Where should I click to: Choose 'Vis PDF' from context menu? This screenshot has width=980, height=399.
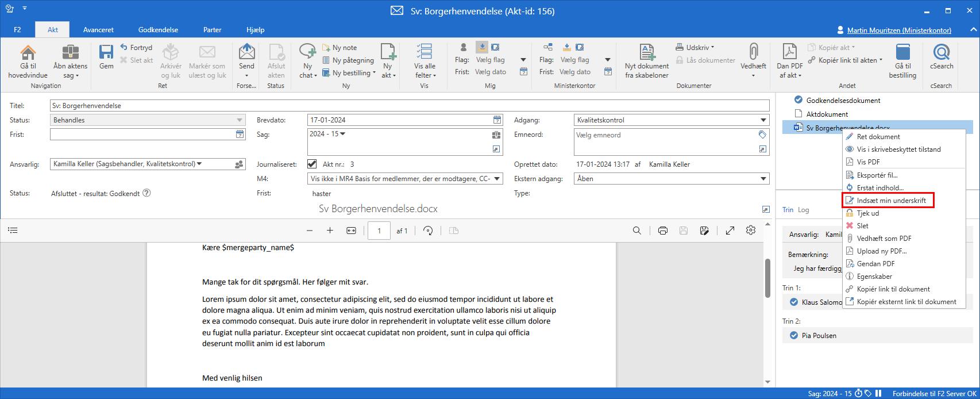click(868, 162)
